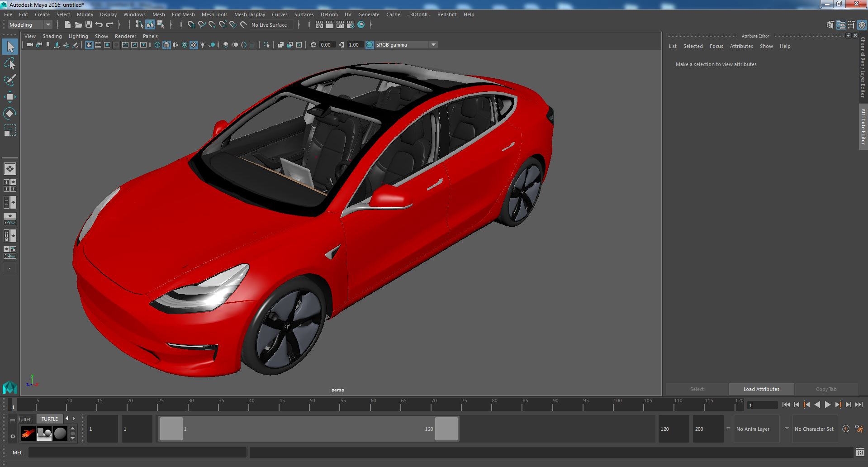Image resolution: width=868 pixels, height=467 pixels.
Task: Choose the Paint selection tool
Action: 10,81
